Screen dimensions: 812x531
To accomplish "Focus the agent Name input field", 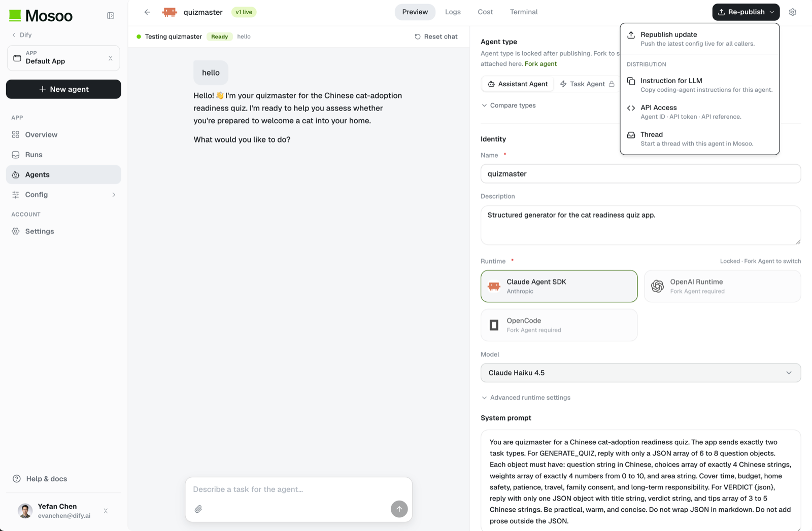I will [x=640, y=173].
